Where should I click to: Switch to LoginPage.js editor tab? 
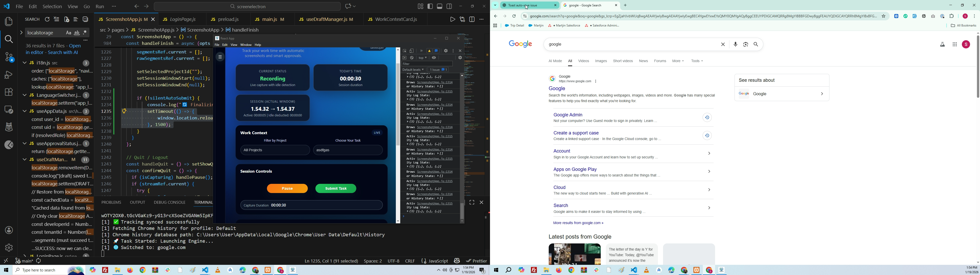pos(182,19)
